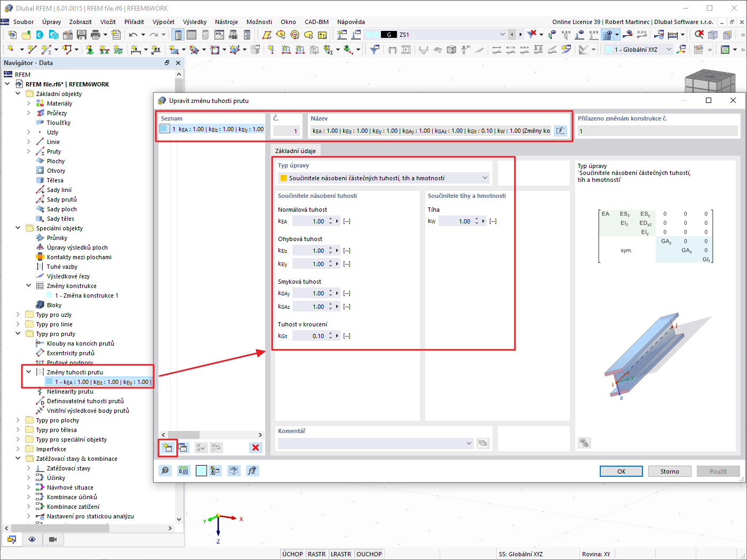This screenshot has height=560, width=747.
Task: Toggle the RASTR snap option
Action: click(317, 553)
